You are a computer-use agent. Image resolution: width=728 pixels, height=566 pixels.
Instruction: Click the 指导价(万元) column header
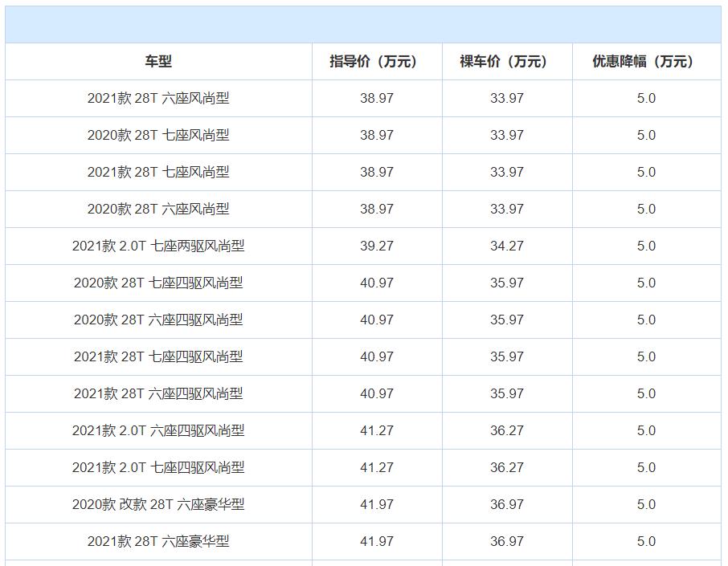point(377,61)
